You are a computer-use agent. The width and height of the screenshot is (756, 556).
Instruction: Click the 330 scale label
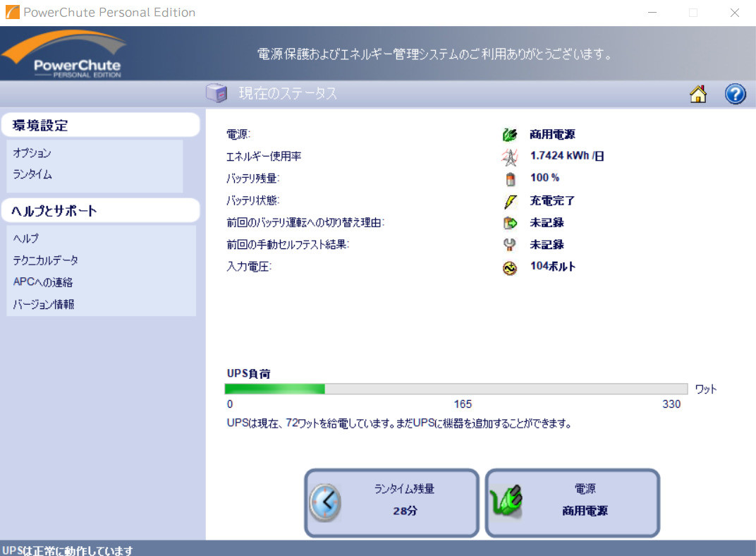coord(671,404)
